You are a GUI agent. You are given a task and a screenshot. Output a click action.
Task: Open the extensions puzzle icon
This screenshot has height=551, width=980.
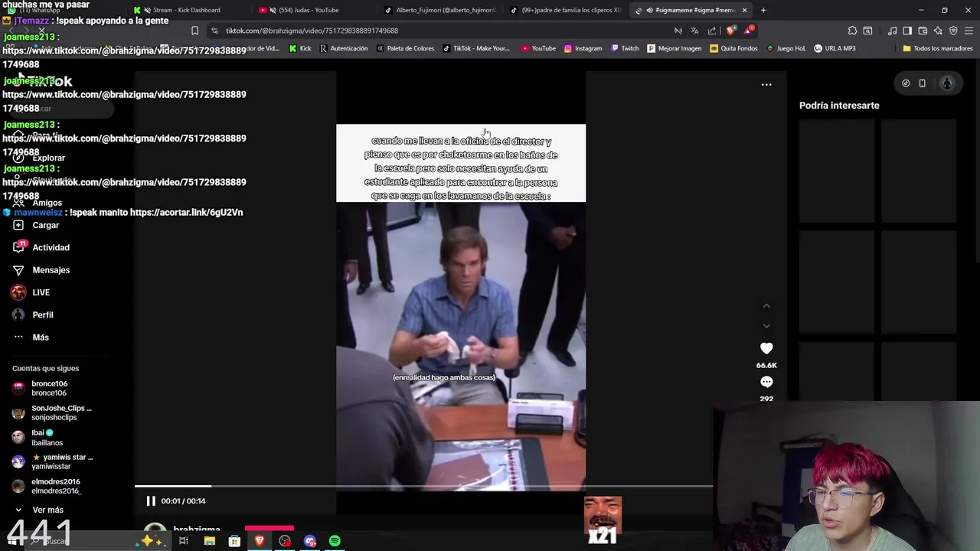pos(852,31)
